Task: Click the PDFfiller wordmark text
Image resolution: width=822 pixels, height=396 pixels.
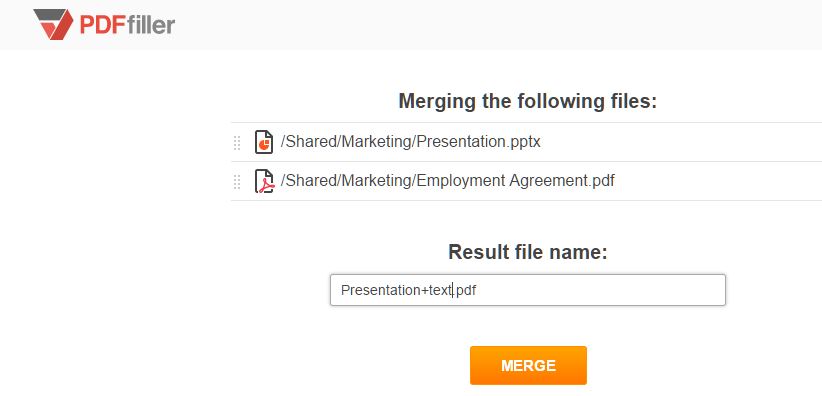Action: pos(127,24)
